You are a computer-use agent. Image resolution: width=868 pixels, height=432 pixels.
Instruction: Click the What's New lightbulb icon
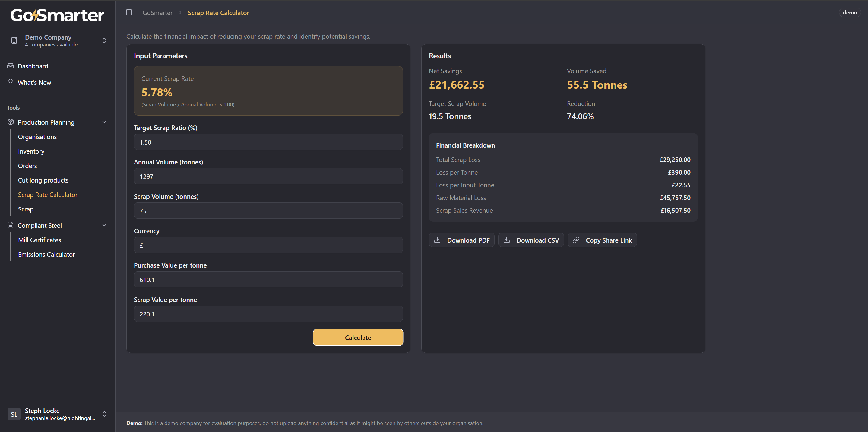tap(11, 82)
